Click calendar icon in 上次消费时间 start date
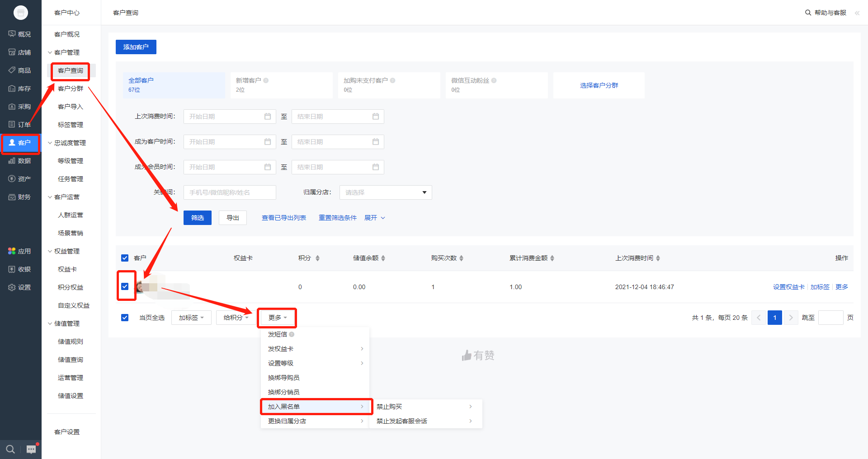The height and width of the screenshot is (459, 868). click(268, 117)
